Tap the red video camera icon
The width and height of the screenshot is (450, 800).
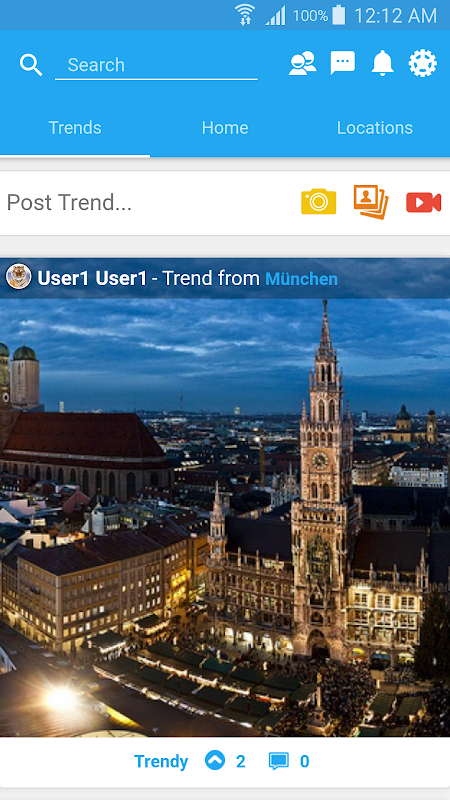[423, 202]
